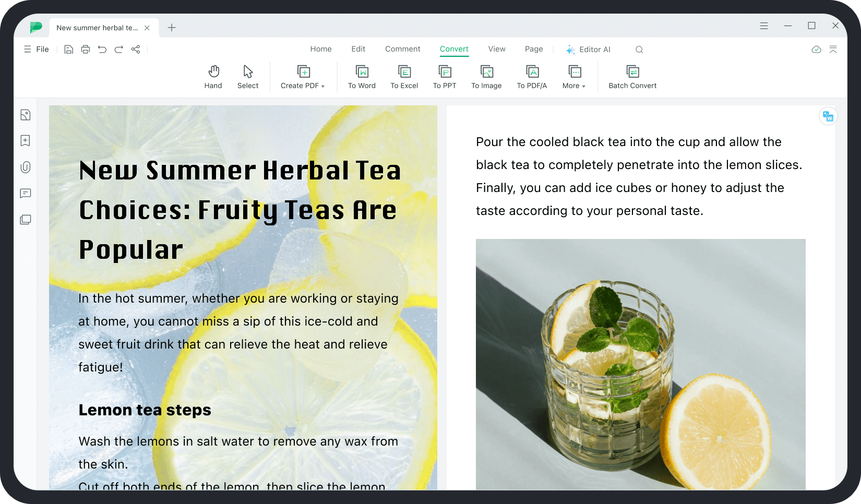Click the search magnifier icon
Image resolution: width=861 pixels, height=504 pixels.
coord(639,50)
